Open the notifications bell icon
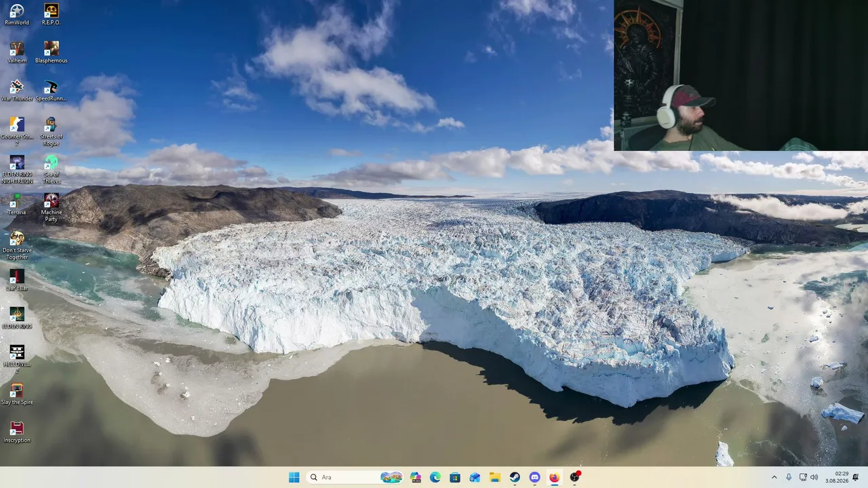Viewport: 868px width, 488px height. click(856, 477)
